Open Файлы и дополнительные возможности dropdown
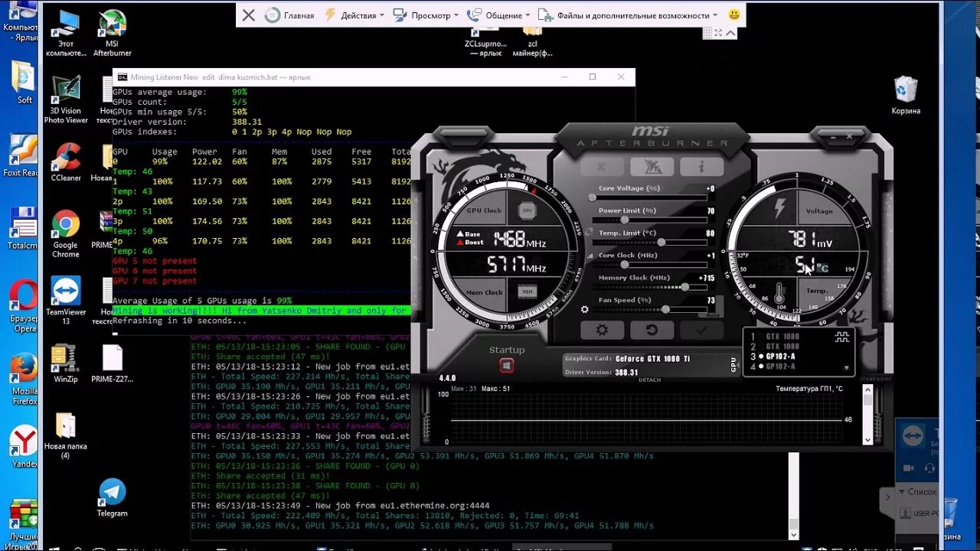Image resolution: width=980 pixels, height=551 pixels. [628, 15]
